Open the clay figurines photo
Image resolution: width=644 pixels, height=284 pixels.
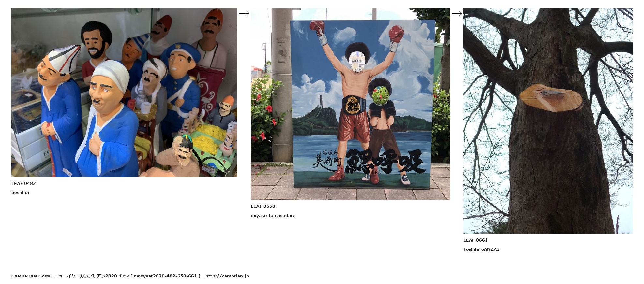point(124,92)
